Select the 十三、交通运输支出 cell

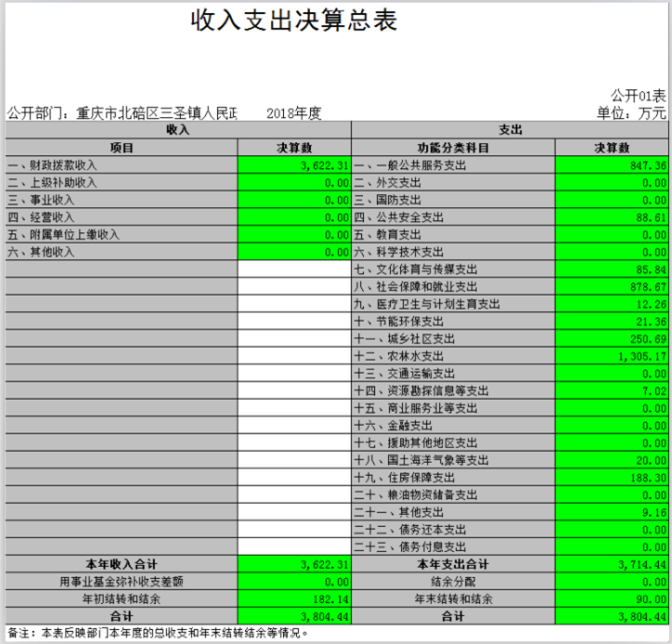tap(453, 373)
